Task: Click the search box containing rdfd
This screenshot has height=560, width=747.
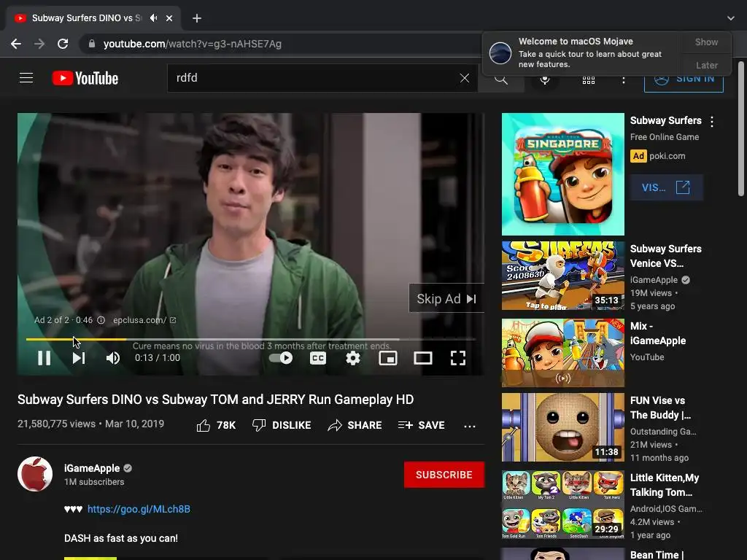Action: 314,78
